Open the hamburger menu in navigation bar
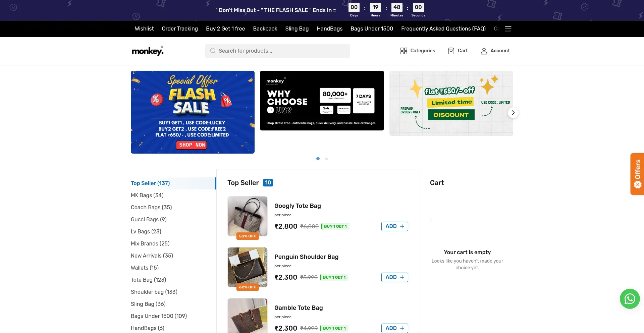Screen dimensions: 644x333 click(x=508, y=29)
